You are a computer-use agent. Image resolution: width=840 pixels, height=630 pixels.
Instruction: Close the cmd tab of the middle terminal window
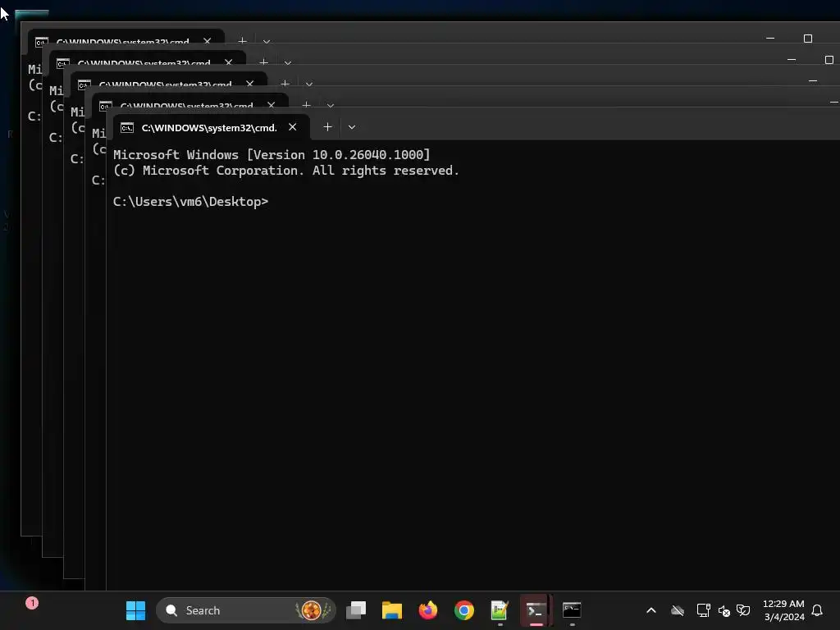(249, 84)
